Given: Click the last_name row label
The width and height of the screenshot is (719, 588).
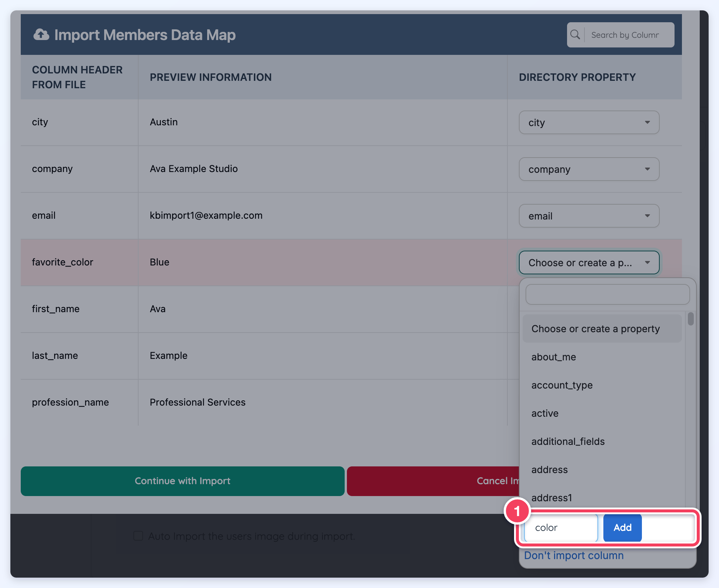Looking at the screenshot, I should click(55, 356).
